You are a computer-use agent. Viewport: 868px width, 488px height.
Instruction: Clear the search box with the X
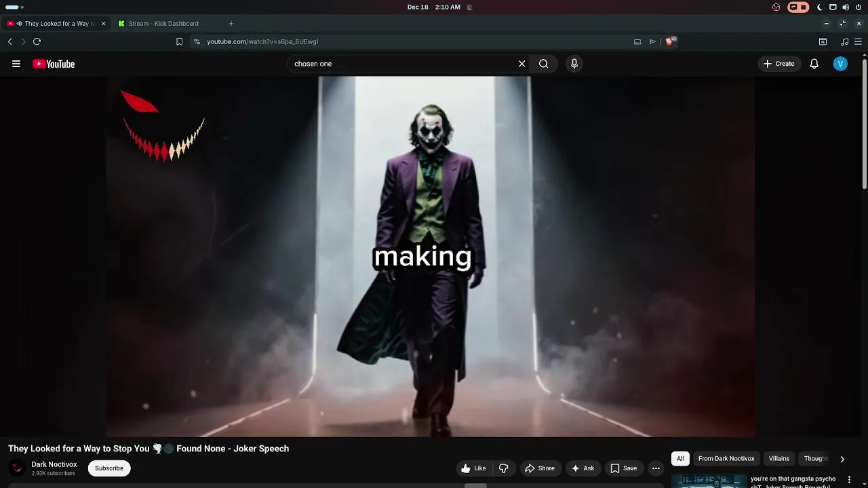(x=521, y=64)
